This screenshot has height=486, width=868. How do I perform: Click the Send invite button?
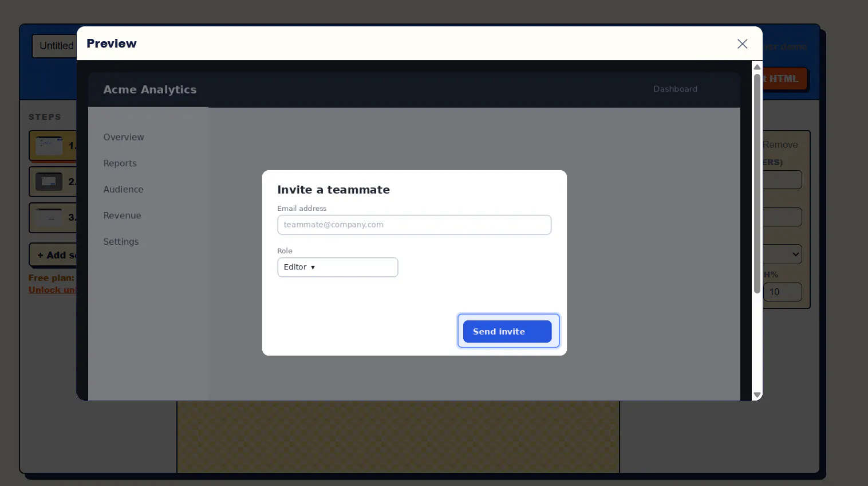tap(507, 331)
